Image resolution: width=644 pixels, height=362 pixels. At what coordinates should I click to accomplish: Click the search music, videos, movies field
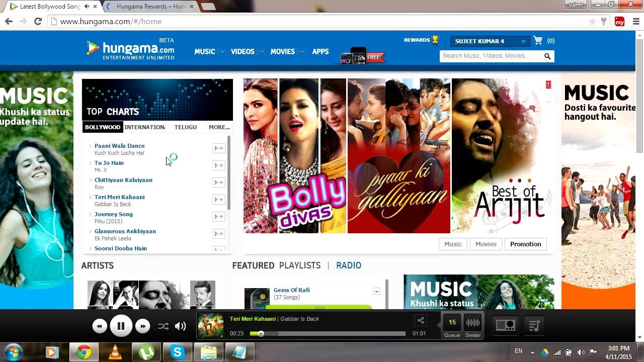click(x=491, y=56)
